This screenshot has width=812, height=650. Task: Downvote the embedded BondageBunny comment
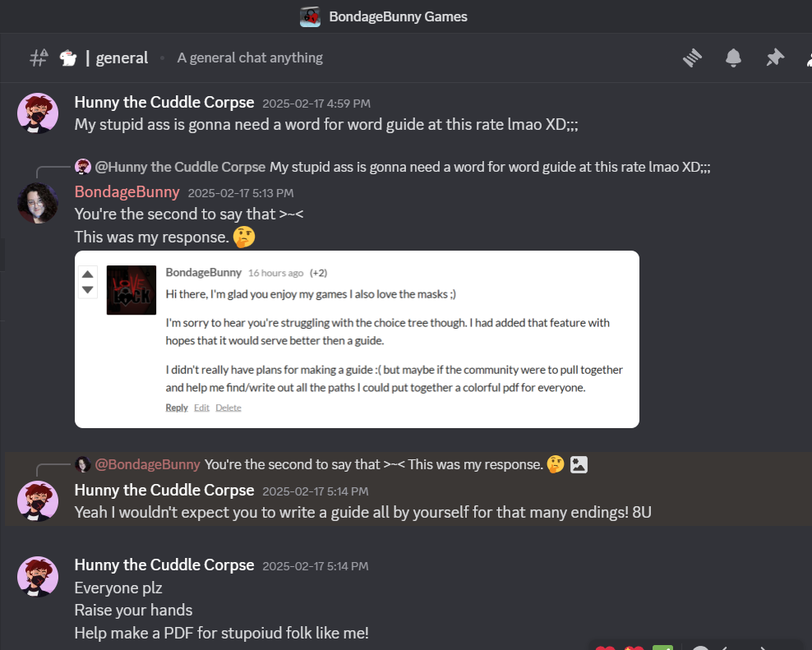tap(87, 289)
